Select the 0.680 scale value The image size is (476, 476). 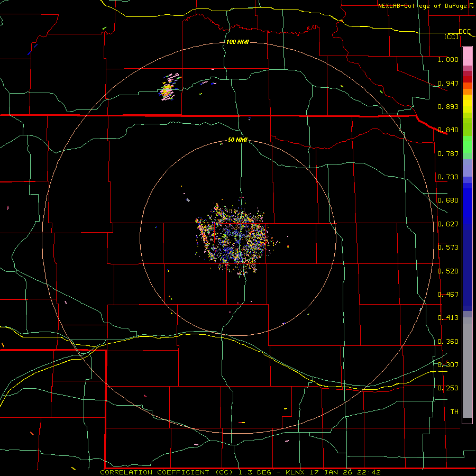[448, 200]
